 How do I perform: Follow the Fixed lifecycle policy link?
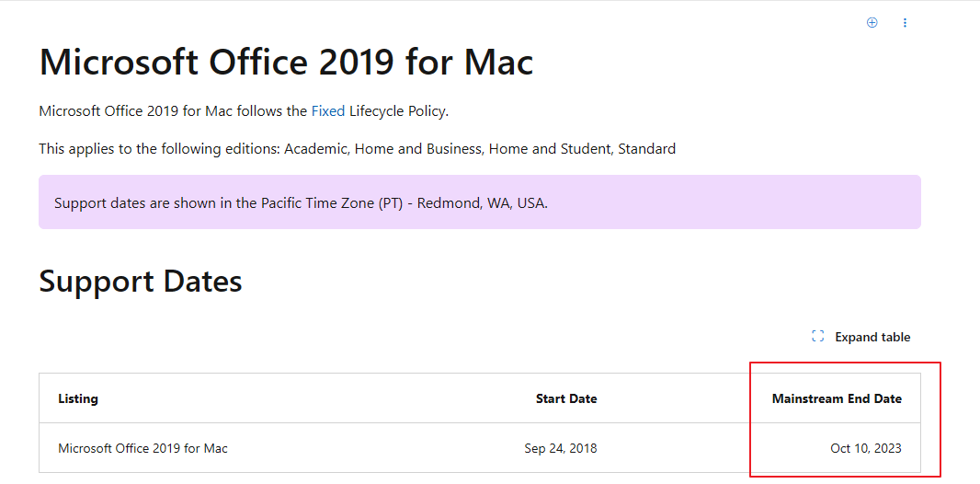pos(328,111)
